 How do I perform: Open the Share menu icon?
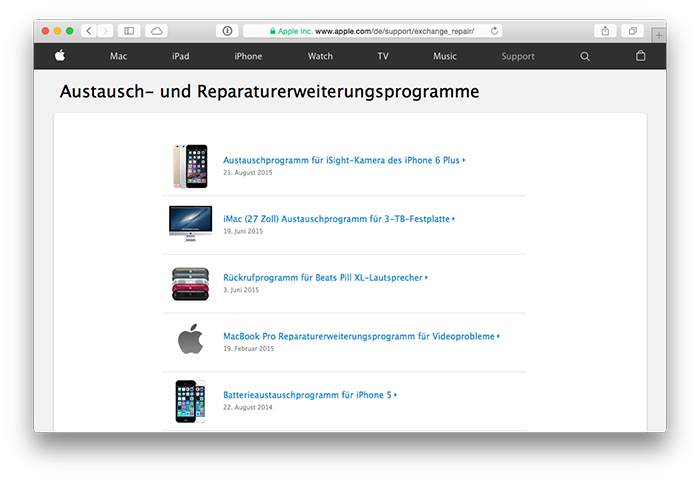click(605, 31)
